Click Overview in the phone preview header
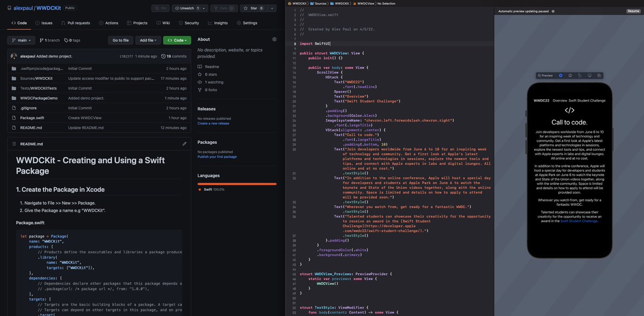Image resolution: width=644 pixels, height=316 pixels. (560, 100)
